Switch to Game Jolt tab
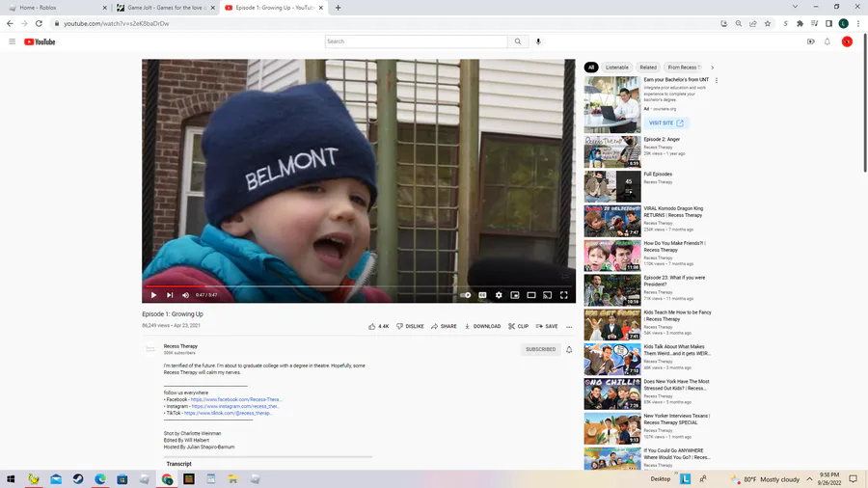This screenshot has height=488, width=868. pyautogui.click(x=165, y=8)
